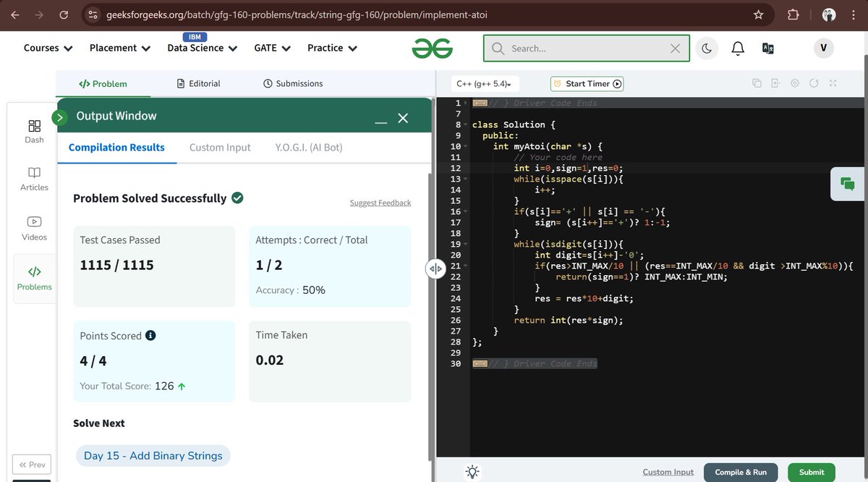The image size is (868, 482).
Task: Clear the search field with X icon
Action: tap(675, 48)
